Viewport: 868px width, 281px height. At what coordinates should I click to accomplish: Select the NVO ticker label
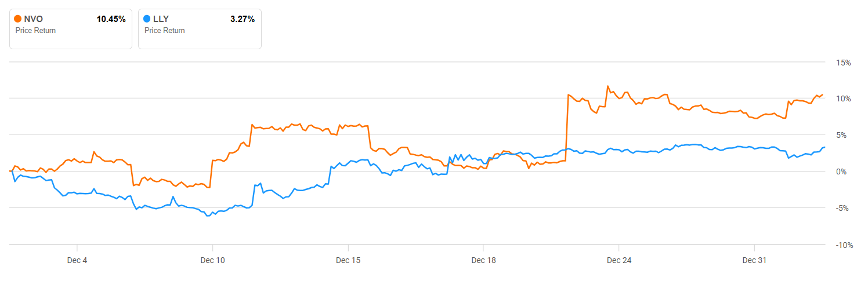(34, 19)
